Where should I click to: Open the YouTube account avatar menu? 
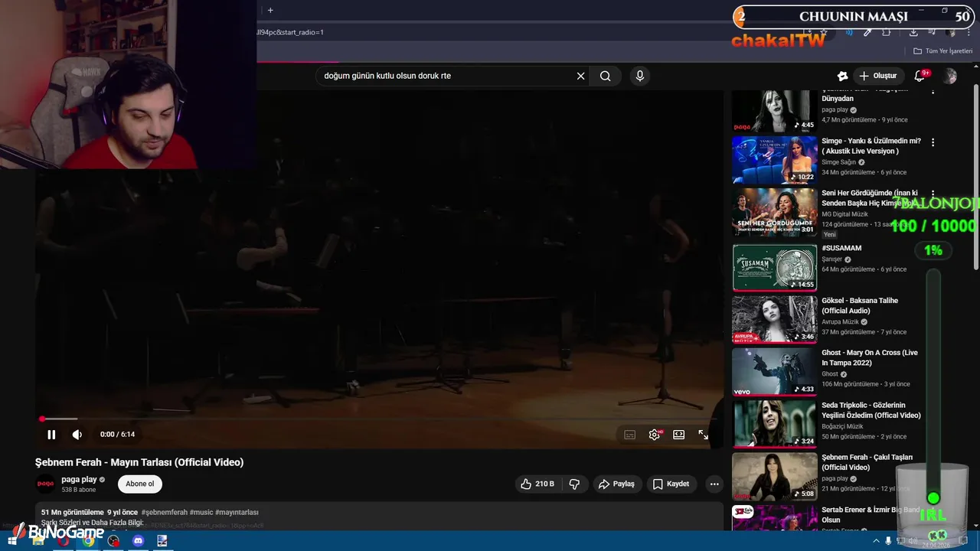[x=950, y=76]
